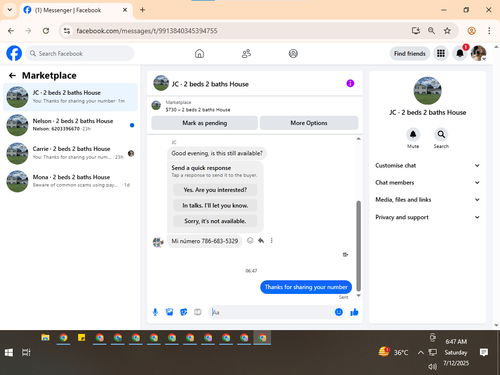Choose a sticker icon

coord(184,312)
